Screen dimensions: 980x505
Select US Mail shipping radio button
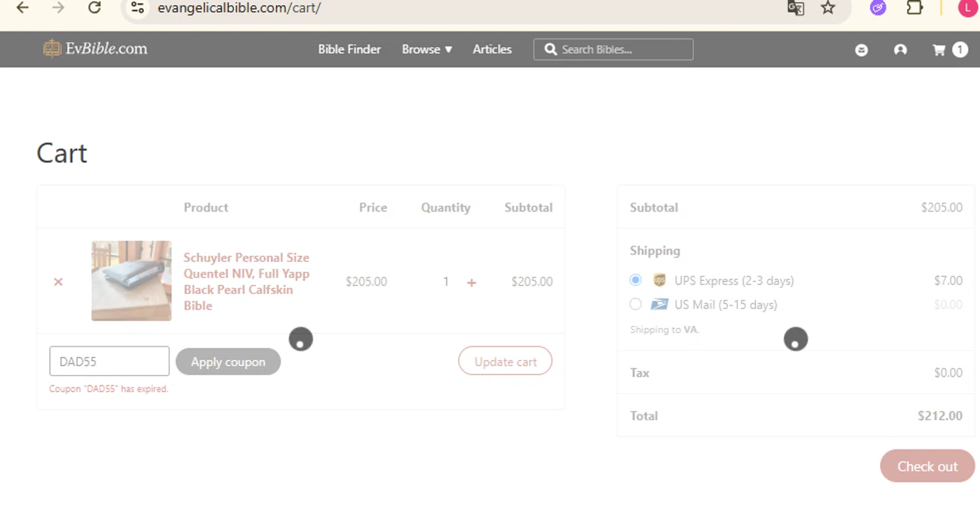[636, 304]
